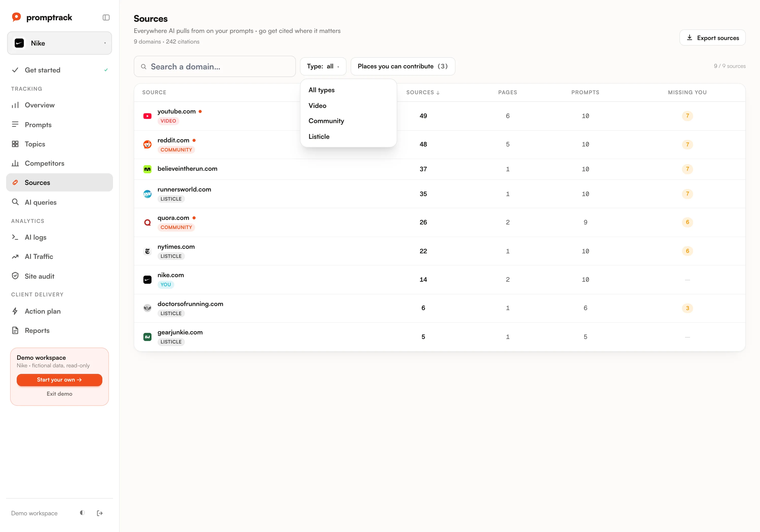The width and height of the screenshot is (760, 532).
Task: Click the VIDEO tag under youtube.com
Action: click(x=168, y=121)
